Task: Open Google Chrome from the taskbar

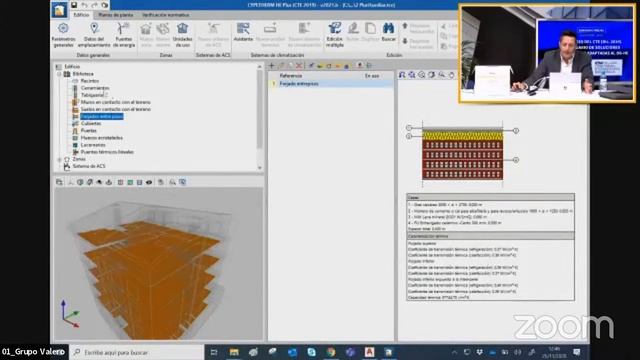Action: pos(331,352)
